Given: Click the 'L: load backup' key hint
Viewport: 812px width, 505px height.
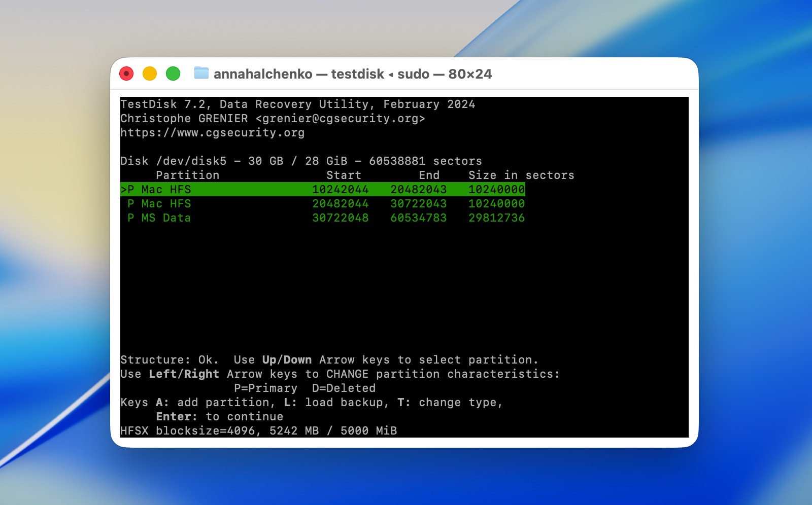Looking at the screenshot, I should pyautogui.click(x=336, y=402).
